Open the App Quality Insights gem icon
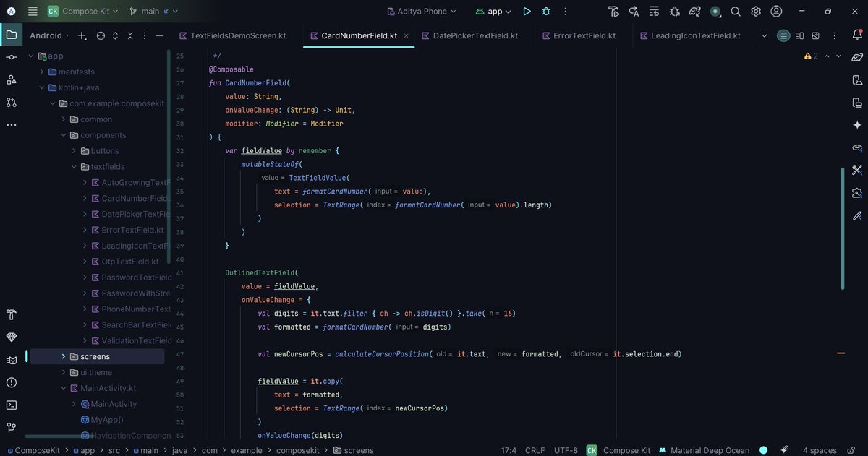The image size is (868, 456). coord(12,337)
